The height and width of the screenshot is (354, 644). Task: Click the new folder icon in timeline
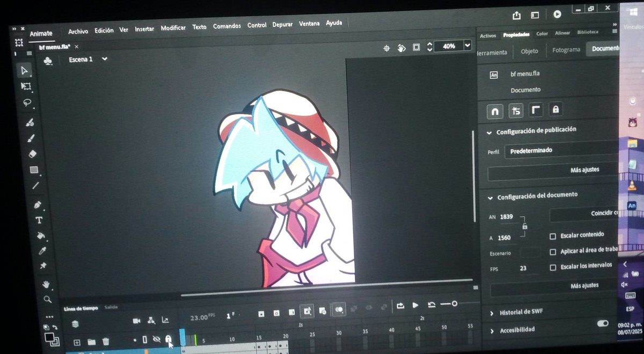tap(91, 342)
